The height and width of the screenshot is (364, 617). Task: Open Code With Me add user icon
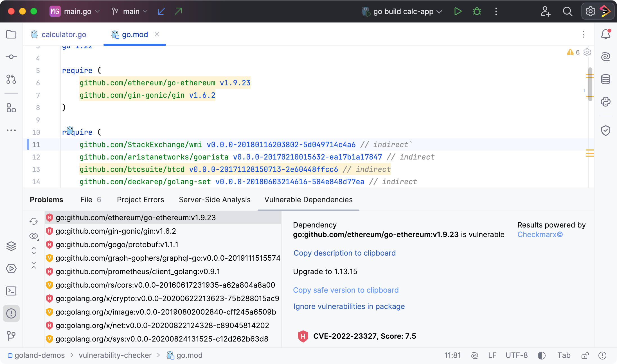(x=545, y=12)
